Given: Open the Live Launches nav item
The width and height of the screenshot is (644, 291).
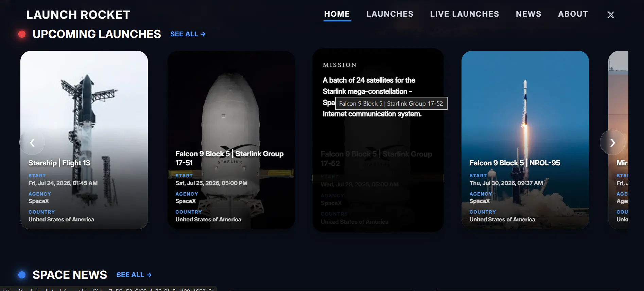Looking at the screenshot, I should coord(465,14).
